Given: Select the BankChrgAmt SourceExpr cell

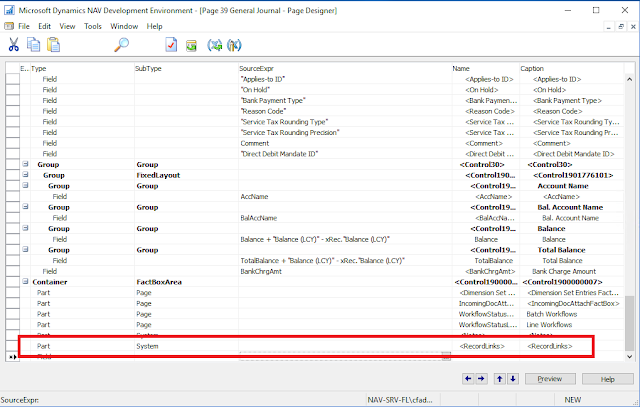Looking at the screenshot, I should click(x=345, y=271).
